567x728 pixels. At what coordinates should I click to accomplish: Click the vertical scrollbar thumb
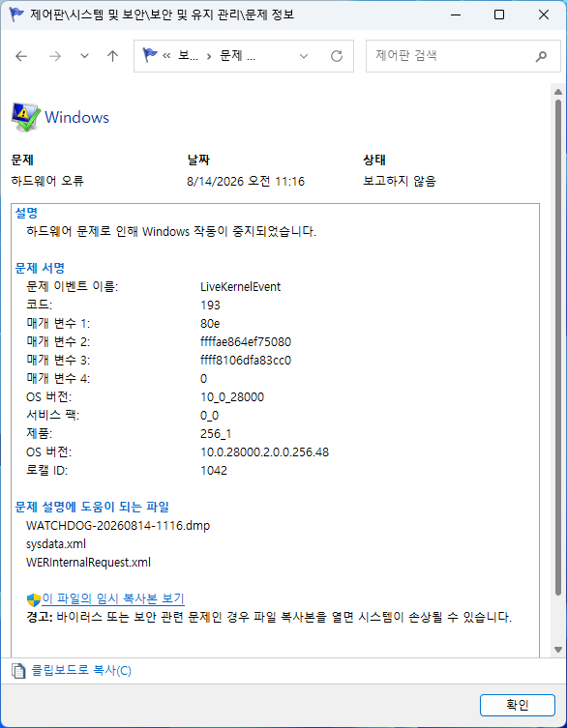coord(558,346)
